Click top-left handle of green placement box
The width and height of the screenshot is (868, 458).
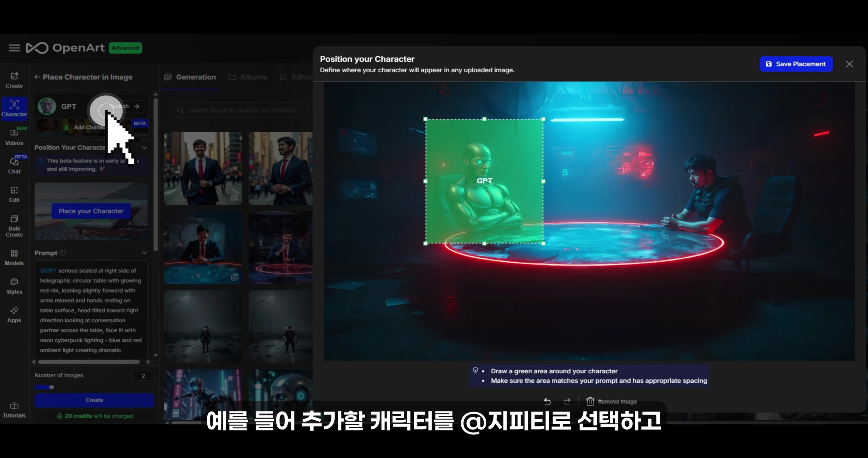(x=425, y=119)
